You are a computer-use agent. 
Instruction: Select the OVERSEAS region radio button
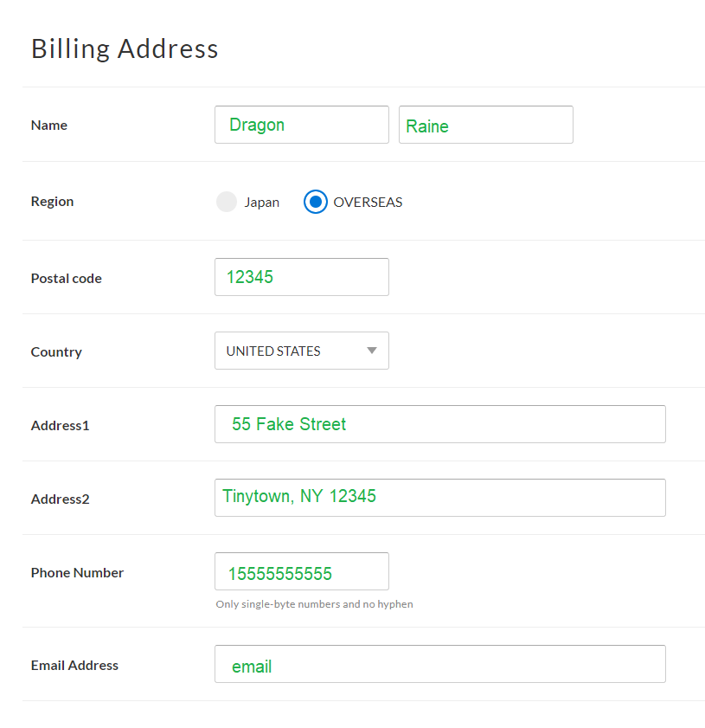point(316,202)
